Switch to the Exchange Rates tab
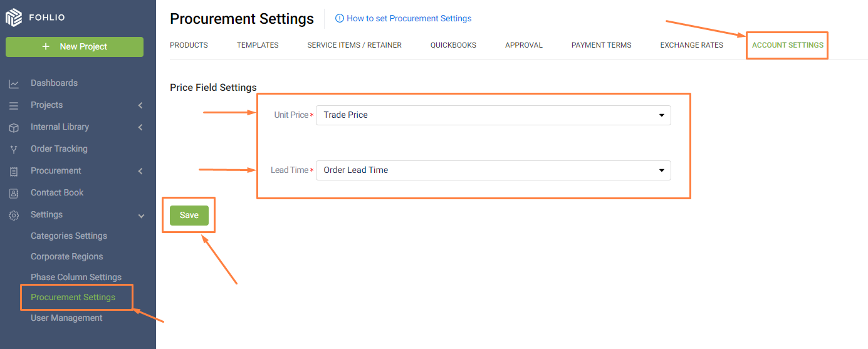 coord(691,45)
